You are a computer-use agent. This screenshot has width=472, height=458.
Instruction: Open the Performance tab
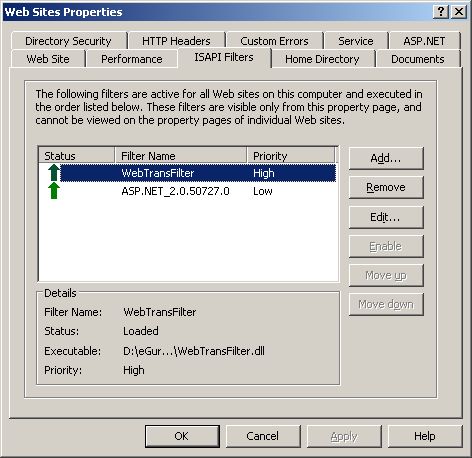[x=132, y=59]
